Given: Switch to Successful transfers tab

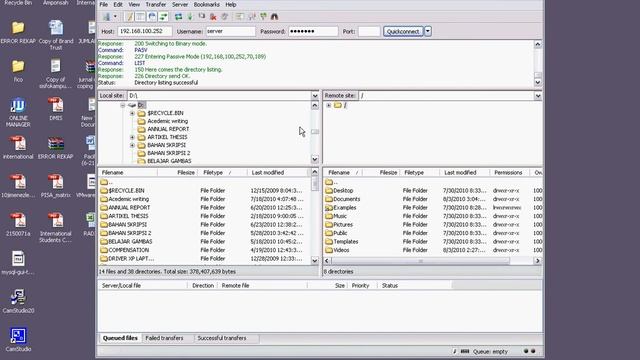Looking at the screenshot, I should click(x=222, y=338).
